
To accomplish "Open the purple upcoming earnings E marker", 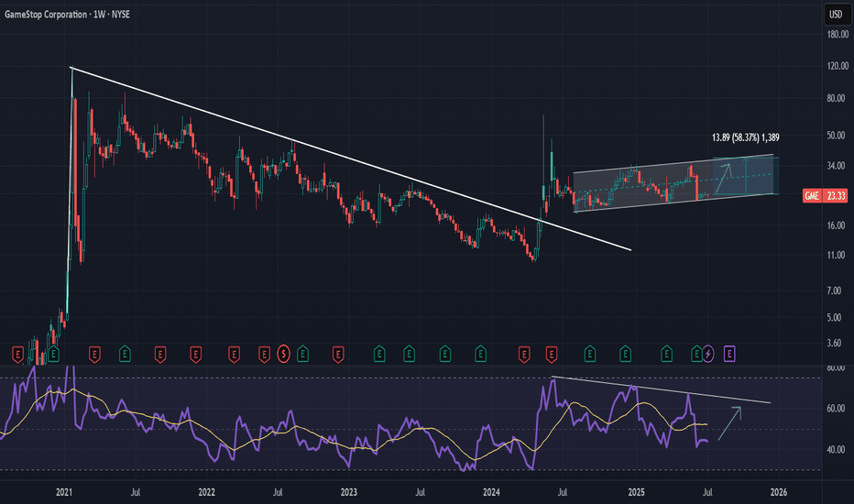I will point(729,354).
